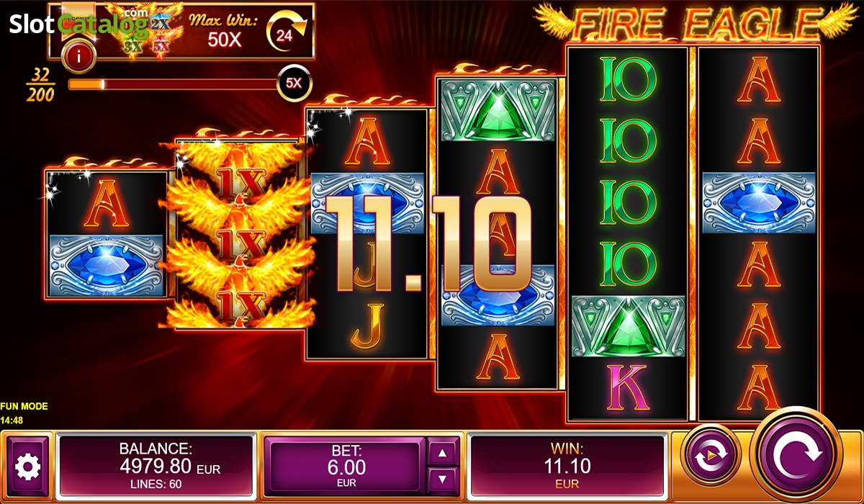Click the Max Win 50X display
This screenshot has width=864, height=504.
click(225, 31)
